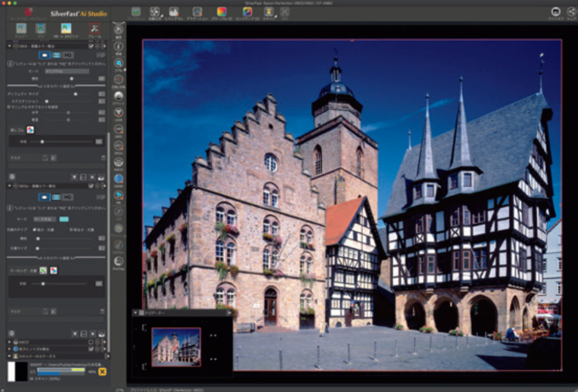Image resolution: width=578 pixels, height=392 pixels.
Task: Select the AACO tool in vertical toolbar
Action: coord(119,162)
